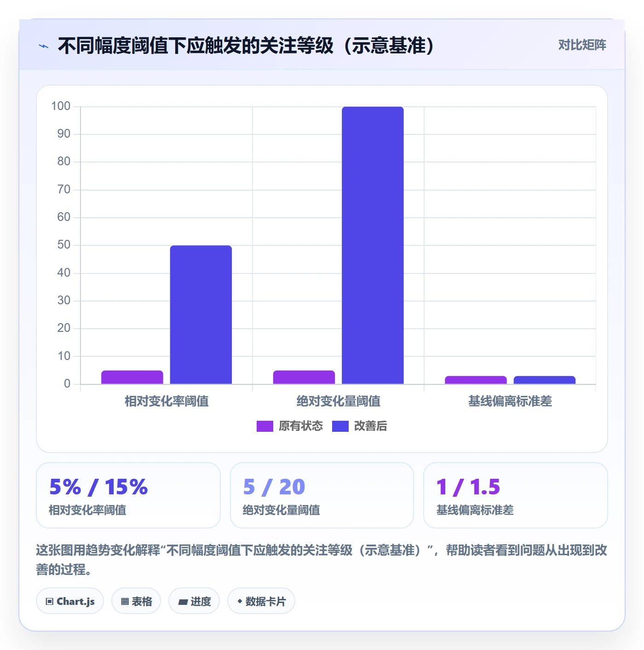
Task: Select the 数据卡片 tag
Action: (261, 601)
